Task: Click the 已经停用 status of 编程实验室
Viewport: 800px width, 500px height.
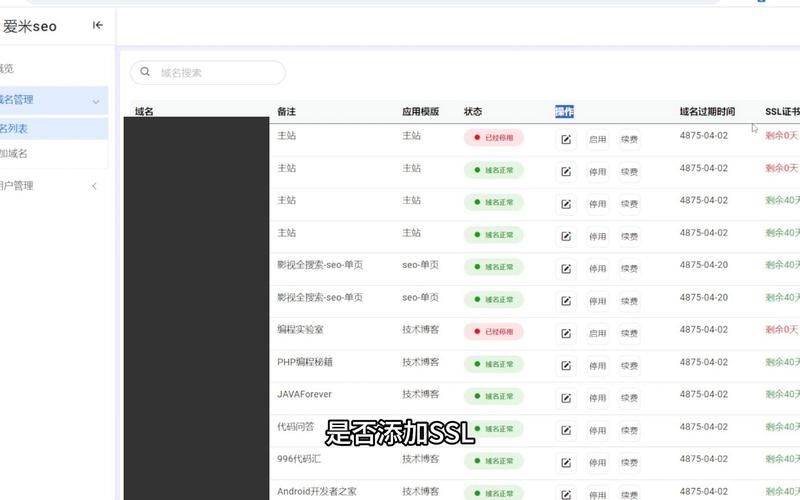Action: click(x=493, y=332)
